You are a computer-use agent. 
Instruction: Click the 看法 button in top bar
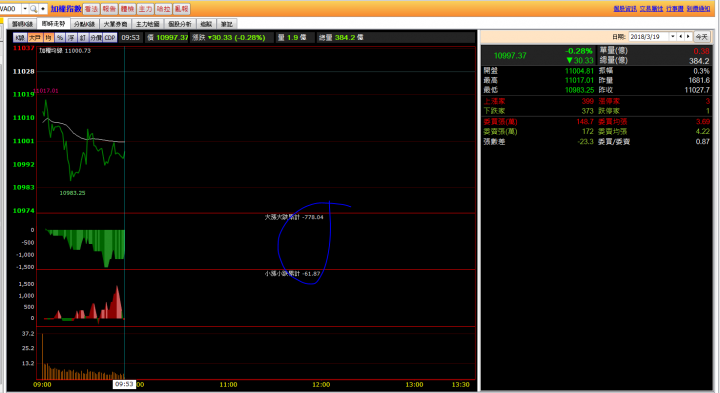click(91, 9)
